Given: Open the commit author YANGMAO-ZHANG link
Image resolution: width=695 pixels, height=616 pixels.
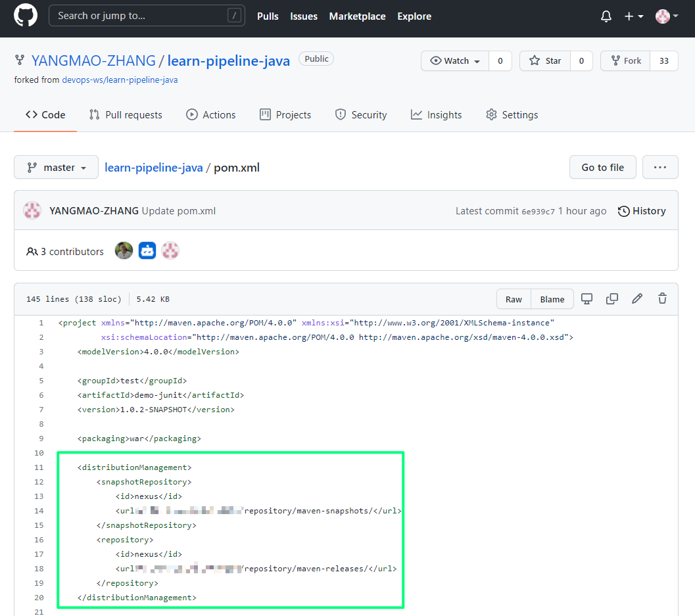Looking at the screenshot, I should click(94, 211).
